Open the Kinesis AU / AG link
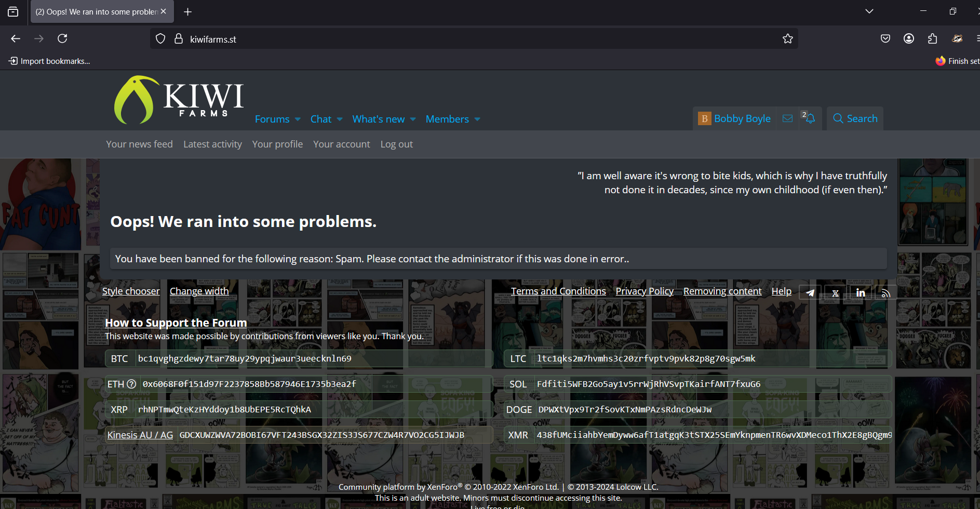980x509 pixels. click(140, 435)
